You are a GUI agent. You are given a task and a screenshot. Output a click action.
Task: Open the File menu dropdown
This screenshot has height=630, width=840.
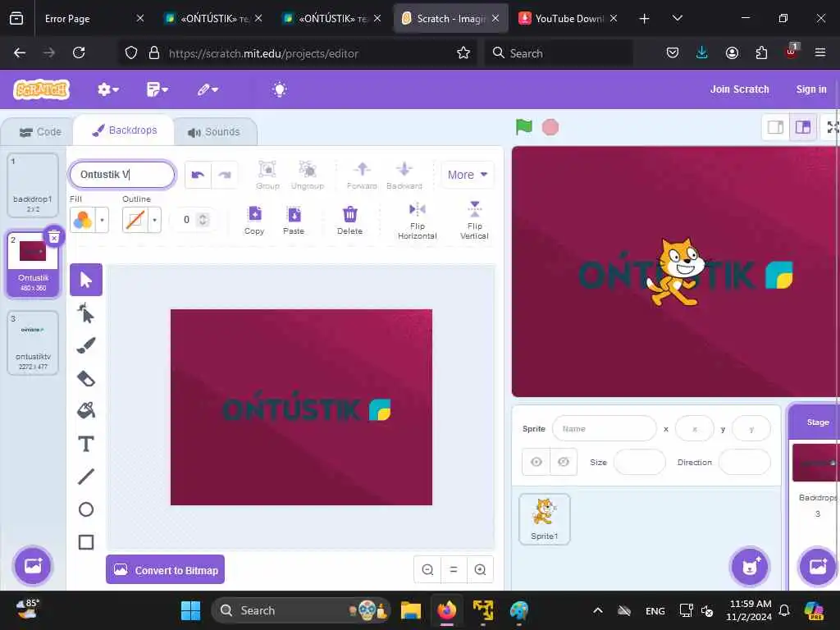[157, 89]
